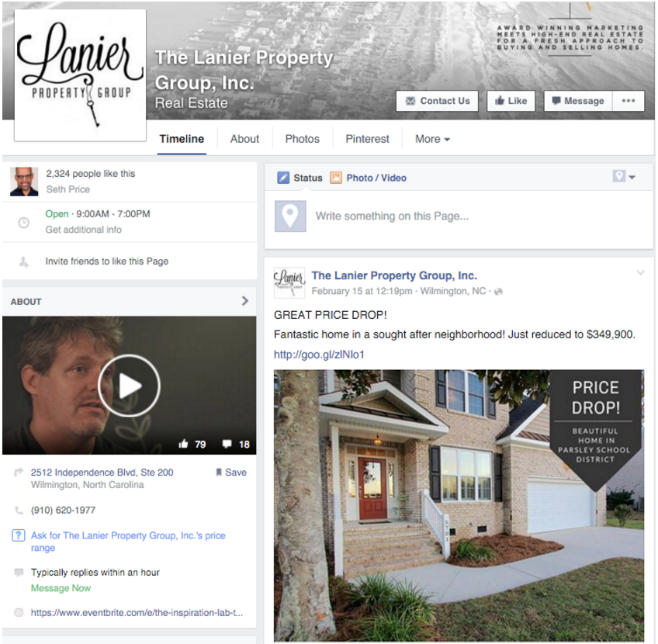Screen dimensions: 658x644
Task: Open the 2512 Independence Blvd address link
Action: tap(102, 473)
